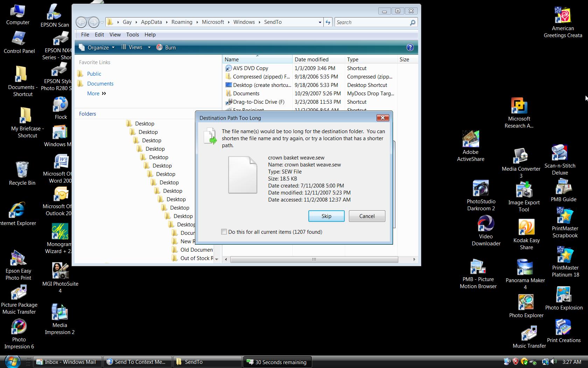The height and width of the screenshot is (368, 588).
Task: Open the Music Transfer desktop icon
Action: click(x=529, y=337)
